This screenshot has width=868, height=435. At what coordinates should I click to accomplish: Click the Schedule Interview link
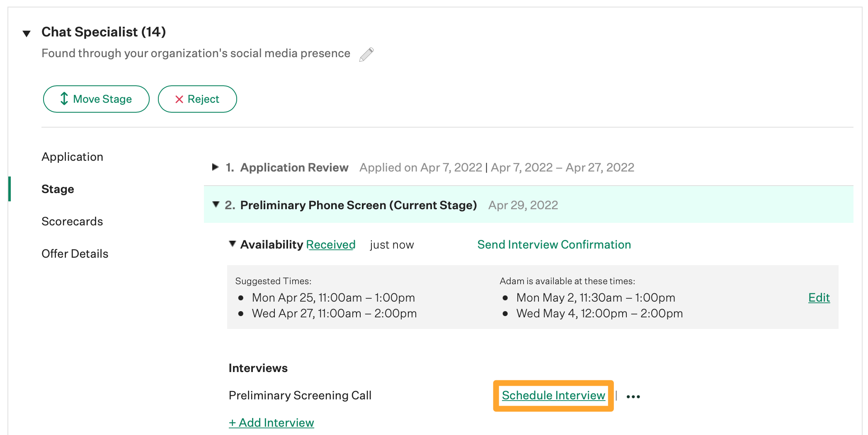tap(553, 395)
